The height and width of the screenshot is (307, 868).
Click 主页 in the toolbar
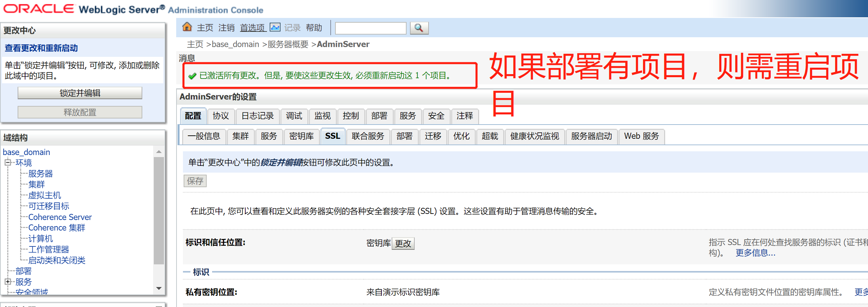[205, 28]
